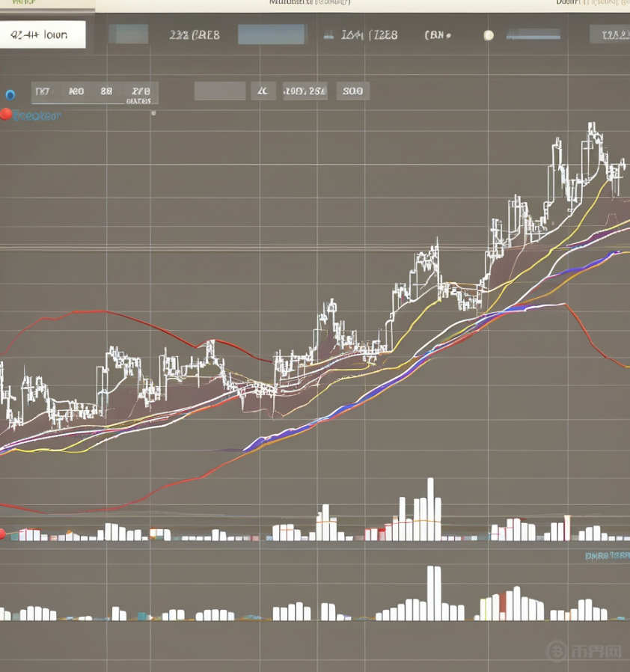630x672 pixels.
Task: Click the '2C' box in second toolbar row
Action: [x=263, y=91]
